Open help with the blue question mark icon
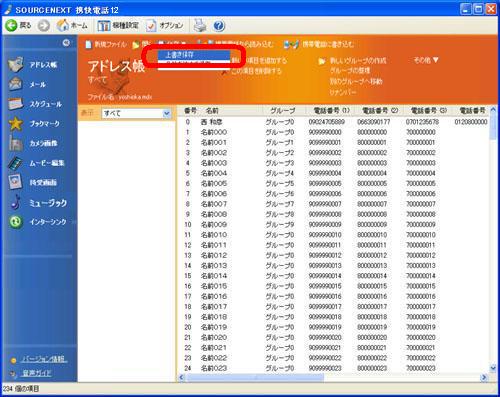 point(219,26)
